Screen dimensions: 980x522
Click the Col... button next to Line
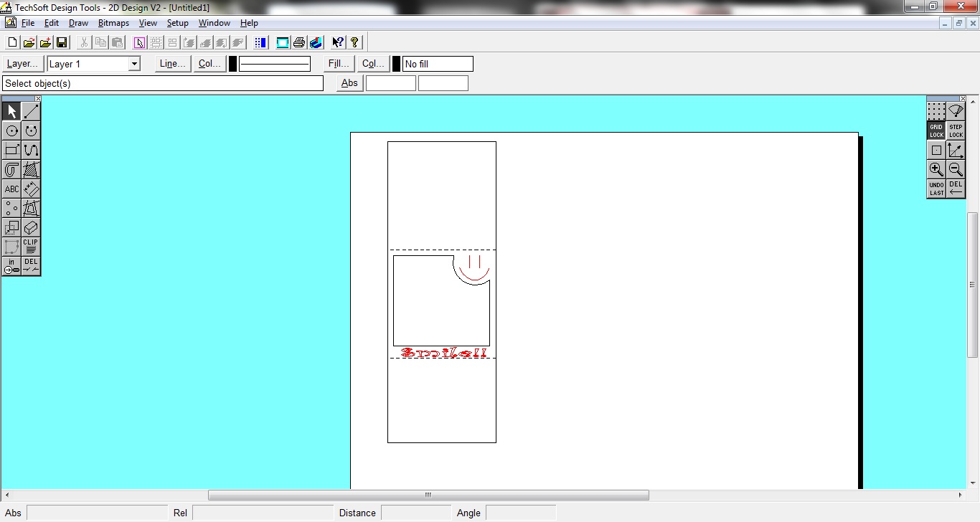[x=210, y=64]
